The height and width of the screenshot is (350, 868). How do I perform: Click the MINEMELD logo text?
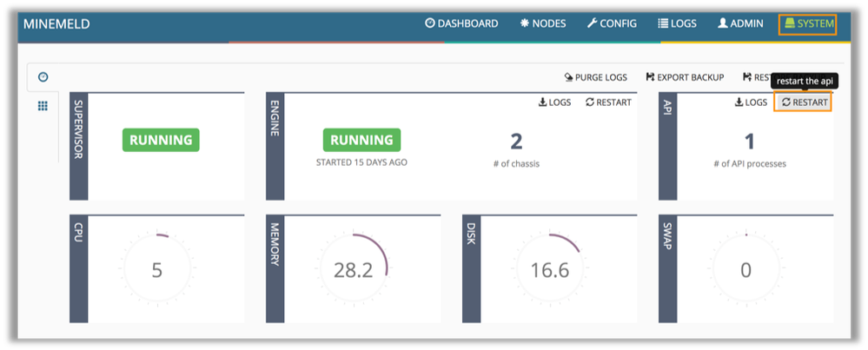(x=56, y=24)
